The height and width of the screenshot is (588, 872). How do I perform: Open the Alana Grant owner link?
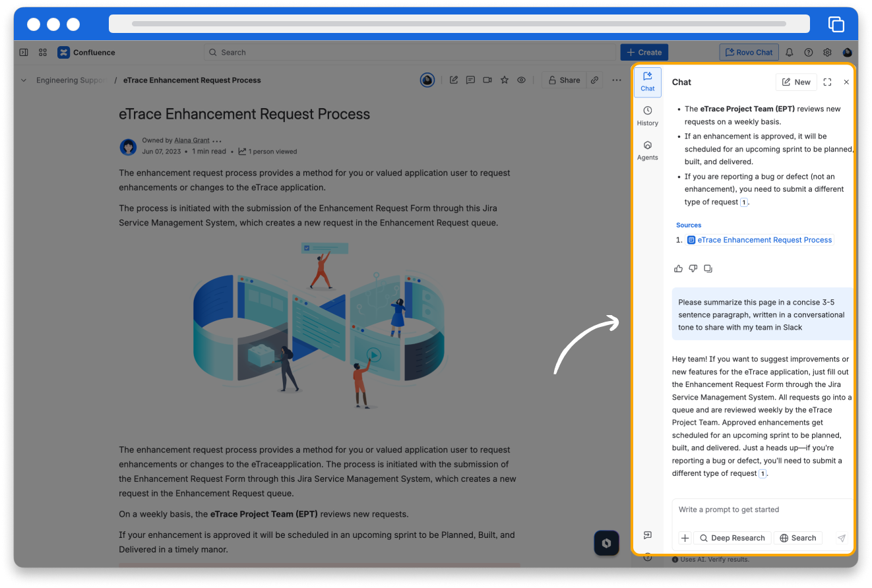point(192,140)
